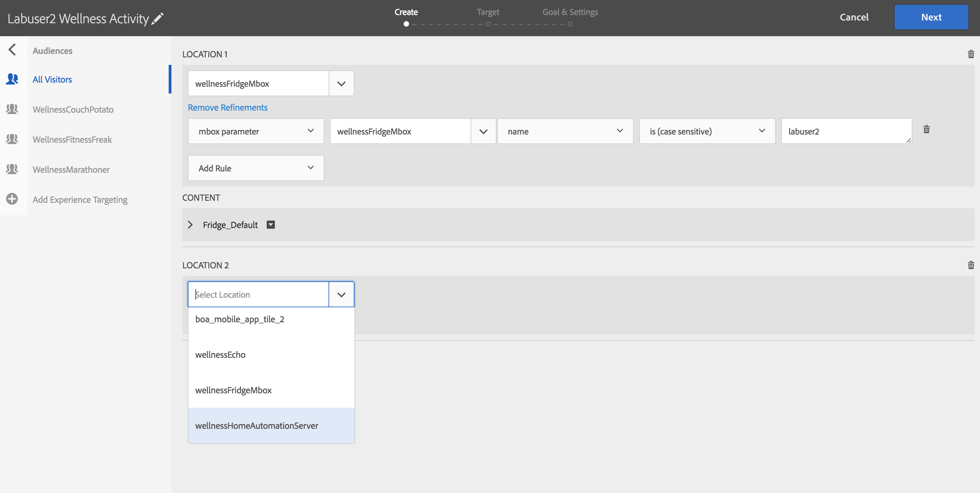Choose wellnessEcho in the location list

coord(220,354)
